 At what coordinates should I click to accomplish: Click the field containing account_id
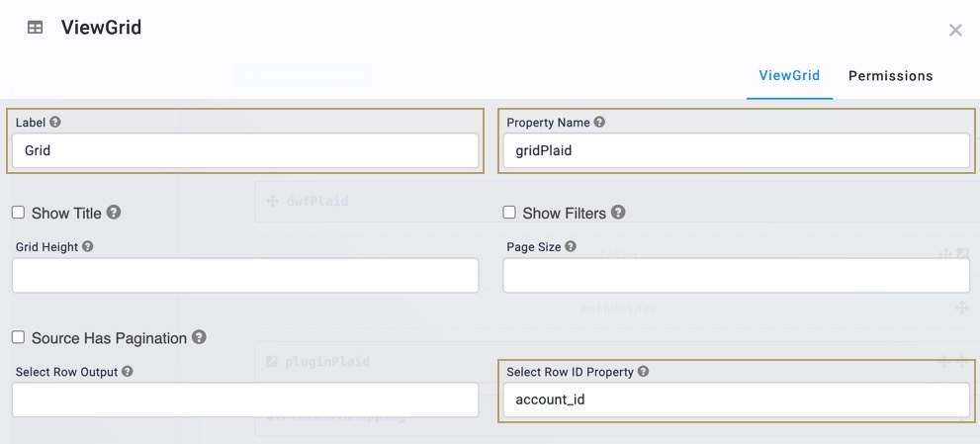[737, 400]
